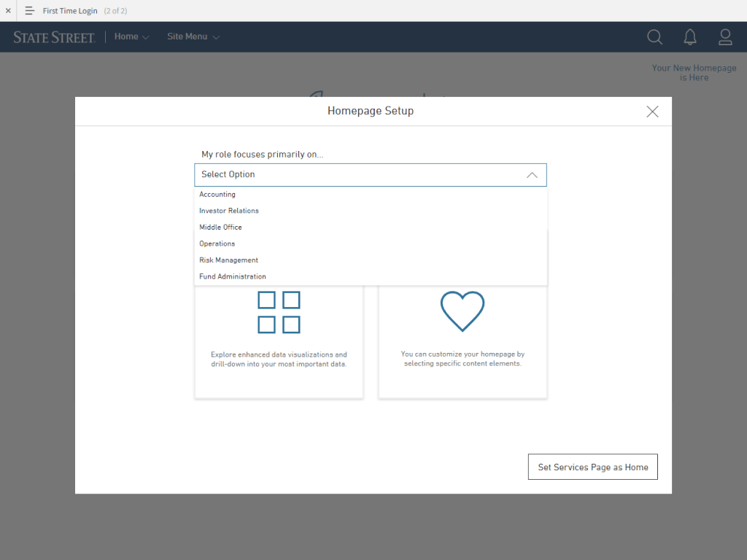Close the Homepage Setup dialog

point(652,112)
